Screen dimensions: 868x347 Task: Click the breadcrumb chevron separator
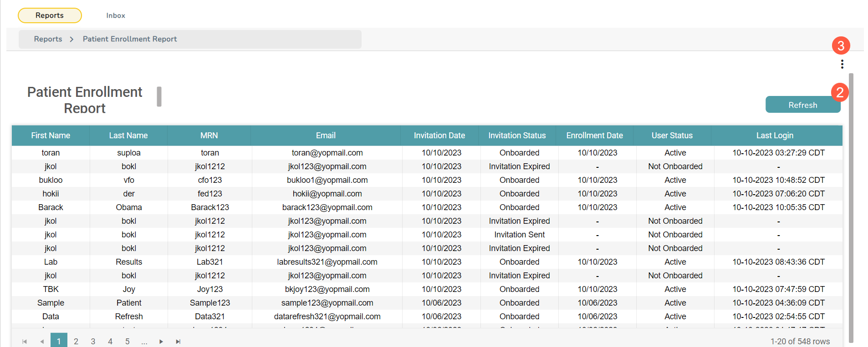tap(71, 40)
